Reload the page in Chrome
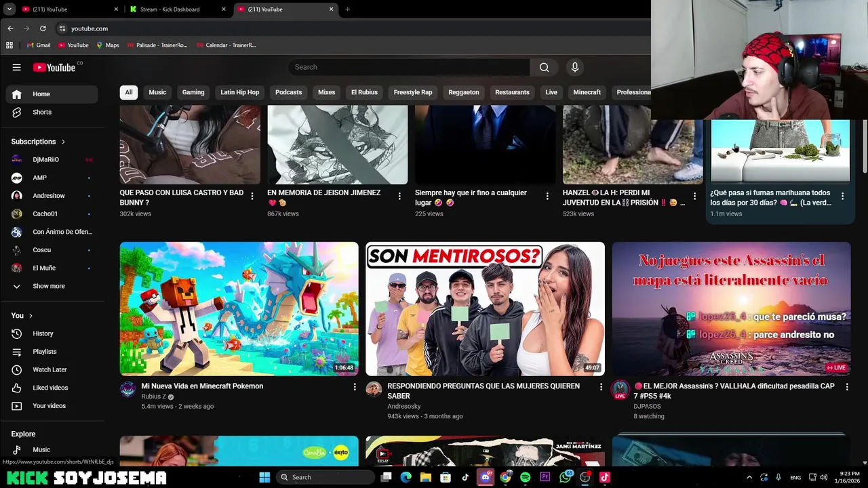This screenshot has width=868, height=488. coord(43,28)
